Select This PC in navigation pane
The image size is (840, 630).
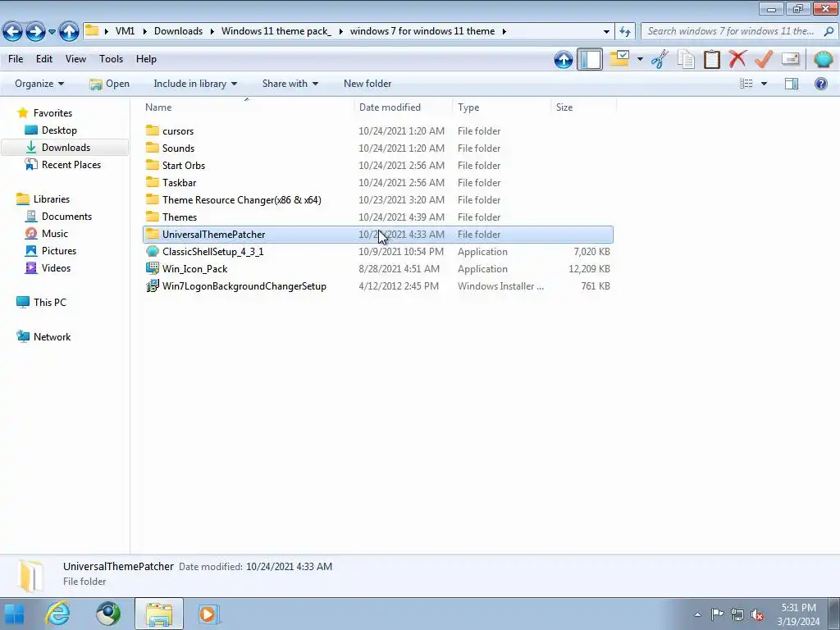click(x=50, y=302)
